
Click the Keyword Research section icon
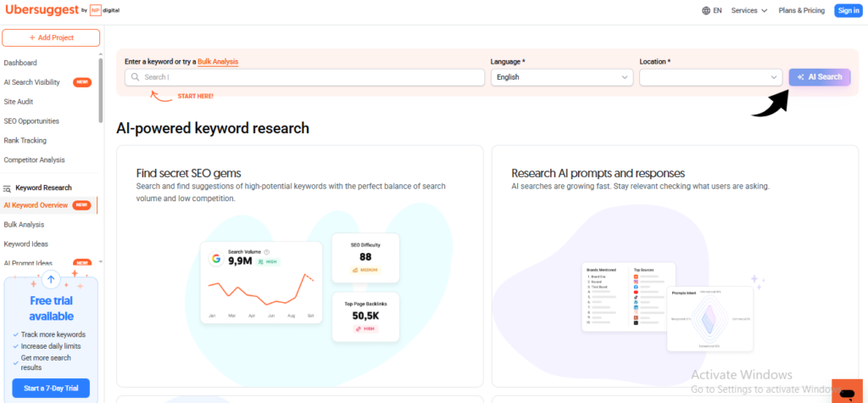(x=7, y=188)
